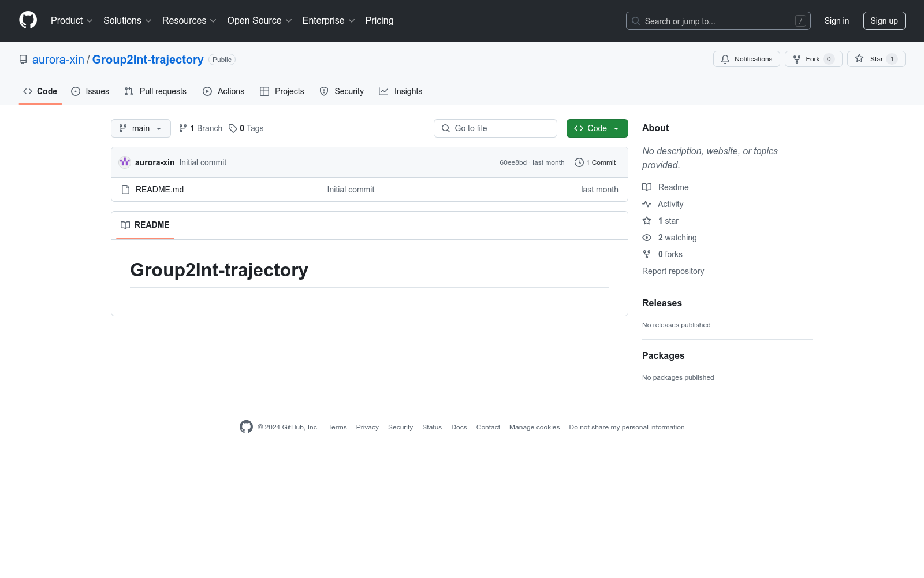Open the Projects tab
The image size is (924, 578).
click(x=282, y=91)
